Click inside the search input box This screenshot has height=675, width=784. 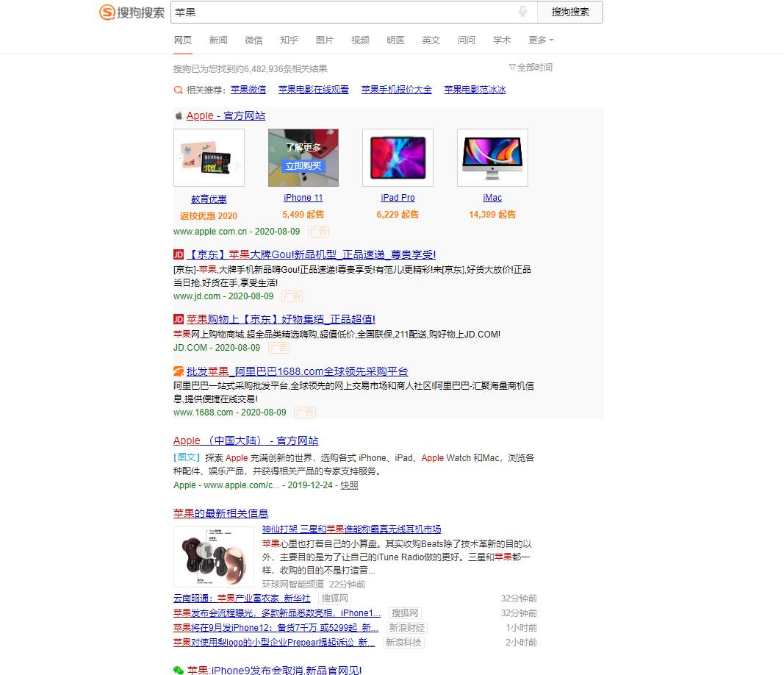331,11
